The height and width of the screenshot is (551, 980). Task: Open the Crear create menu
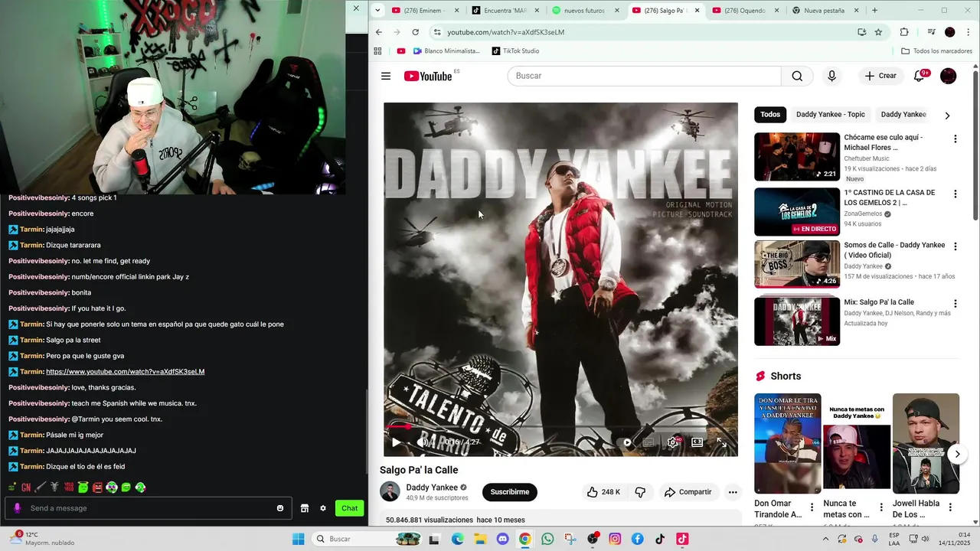880,76
